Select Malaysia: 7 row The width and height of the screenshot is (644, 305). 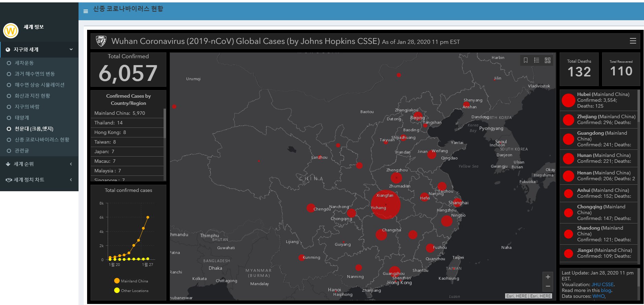pos(127,171)
